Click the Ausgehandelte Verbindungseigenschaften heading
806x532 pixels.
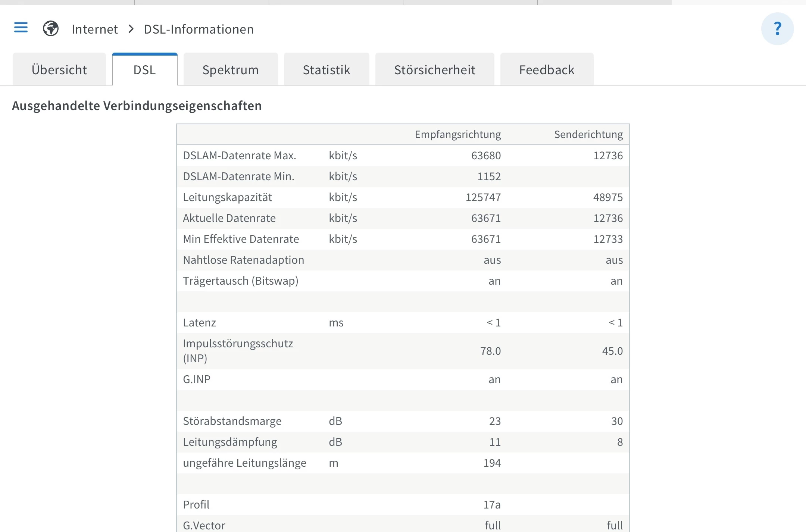(137, 106)
